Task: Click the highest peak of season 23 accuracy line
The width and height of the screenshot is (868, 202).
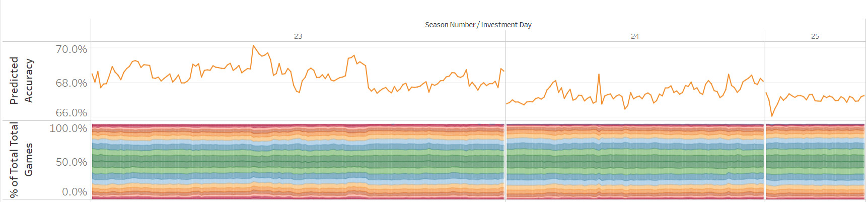Action: coord(253,45)
